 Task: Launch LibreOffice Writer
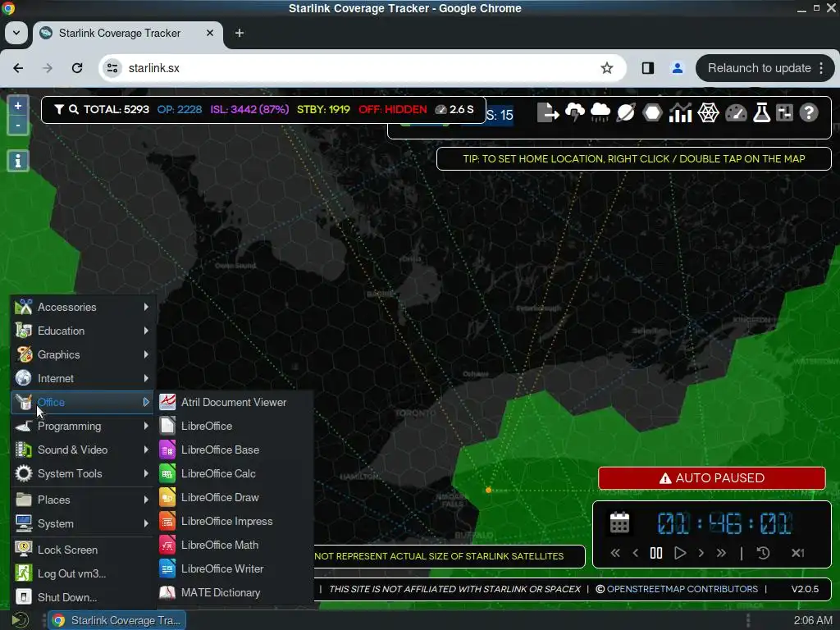point(234,568)
